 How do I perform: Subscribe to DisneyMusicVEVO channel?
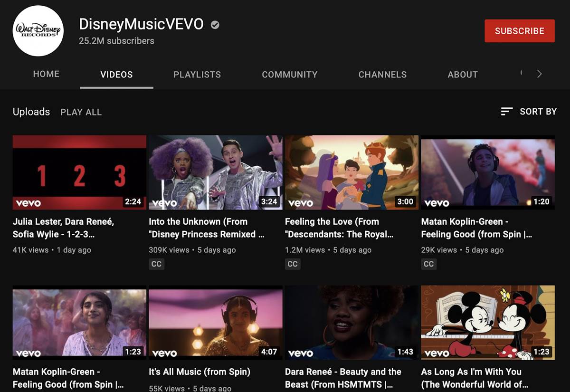point(519,31)
